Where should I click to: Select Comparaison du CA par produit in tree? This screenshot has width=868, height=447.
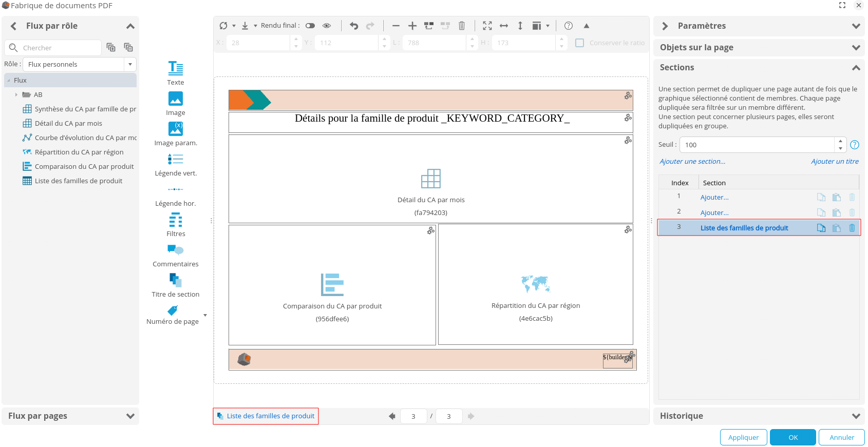(78, 166)
